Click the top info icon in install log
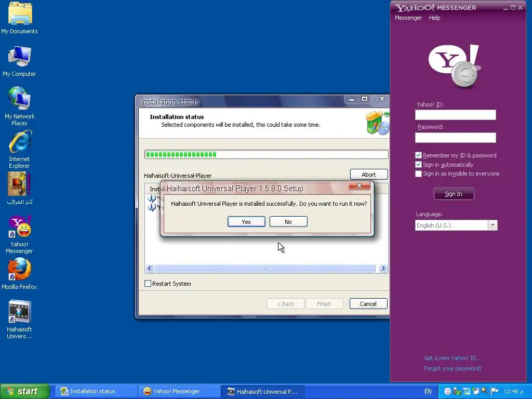This screenshot has width=532, height=399. 152,198
